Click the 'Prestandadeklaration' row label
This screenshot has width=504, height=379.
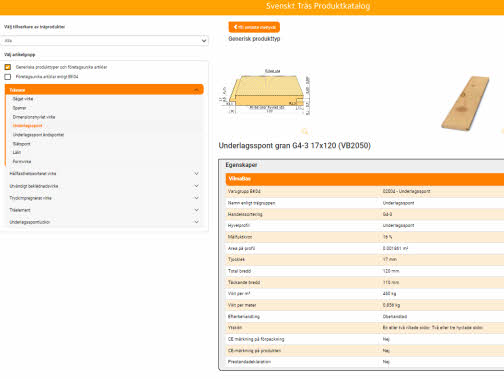pos(249,362)
